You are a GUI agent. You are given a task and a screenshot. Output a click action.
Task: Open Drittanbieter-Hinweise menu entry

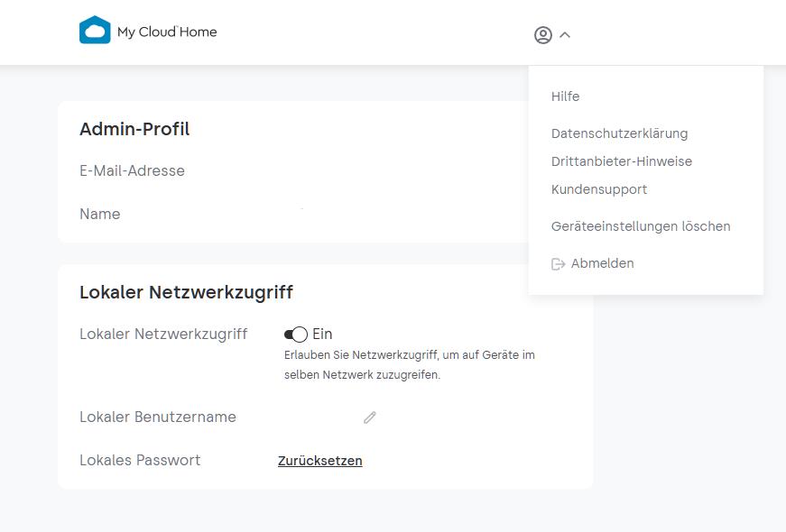click(x=621, y=161)
